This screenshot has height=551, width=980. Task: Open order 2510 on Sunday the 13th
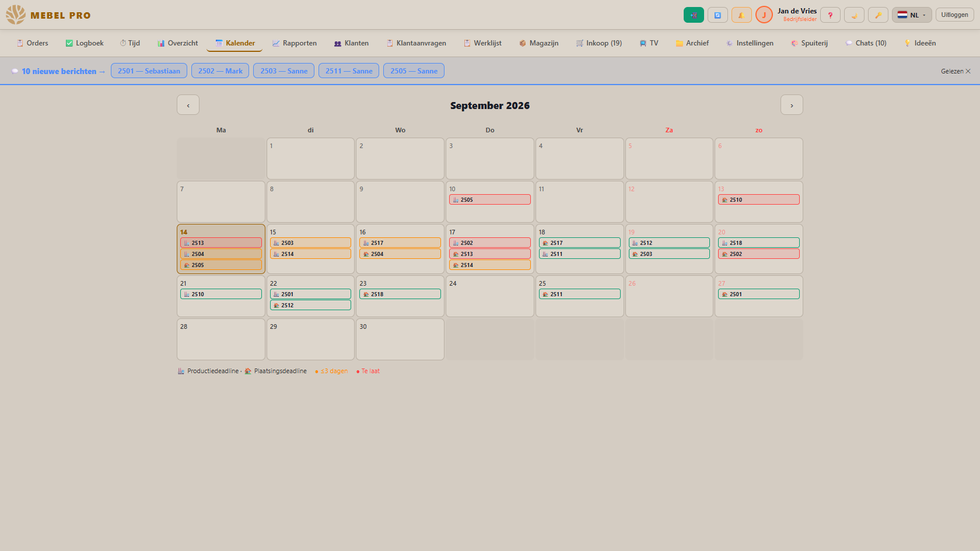(759, 199)
